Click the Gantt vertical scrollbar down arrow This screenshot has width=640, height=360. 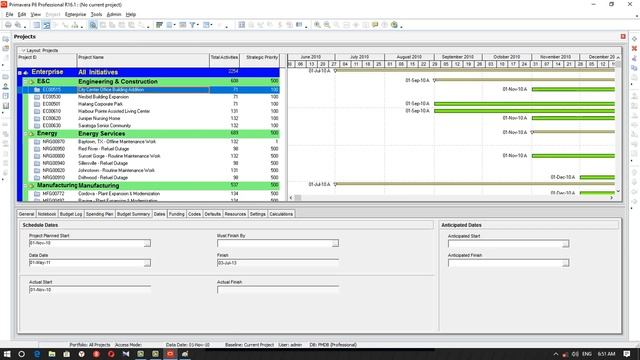(x=618, y=191)
